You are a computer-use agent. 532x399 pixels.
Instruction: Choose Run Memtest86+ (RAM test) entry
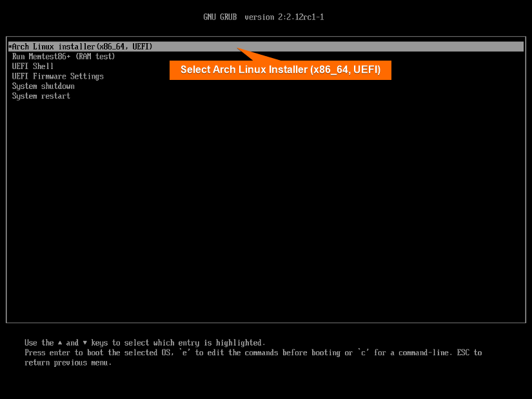63,56
